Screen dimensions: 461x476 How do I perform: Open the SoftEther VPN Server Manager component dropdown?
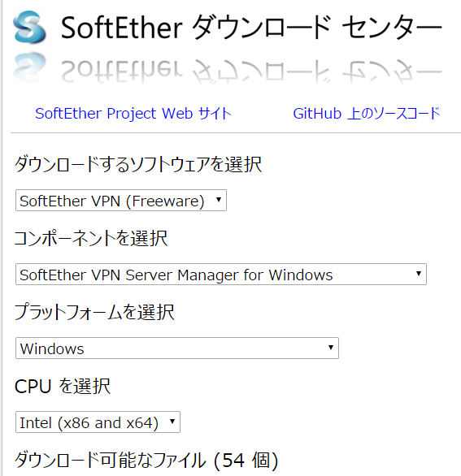click(221, 274)
